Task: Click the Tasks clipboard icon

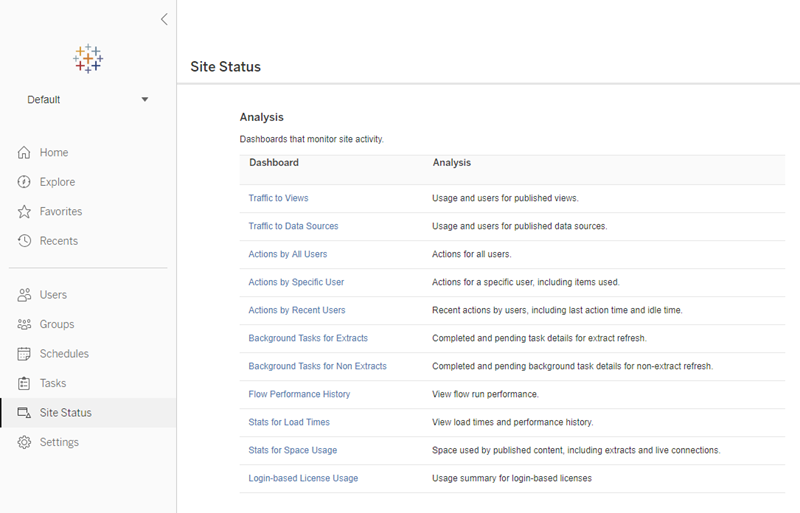Action: pyautogui.click(x=24, y=383)
